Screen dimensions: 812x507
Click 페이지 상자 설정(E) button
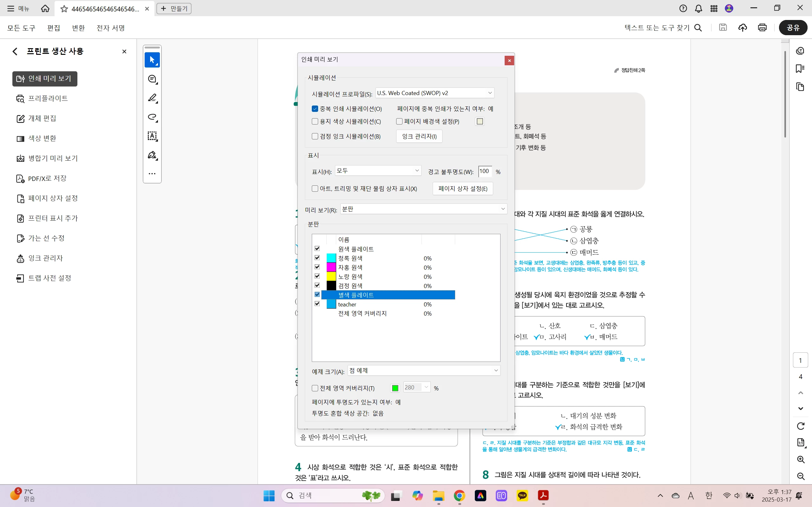[462, 189]
